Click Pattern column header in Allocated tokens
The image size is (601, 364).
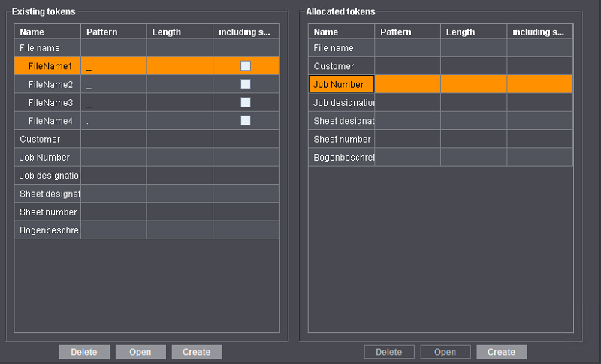pyautogui.click(x=408, y=32)
